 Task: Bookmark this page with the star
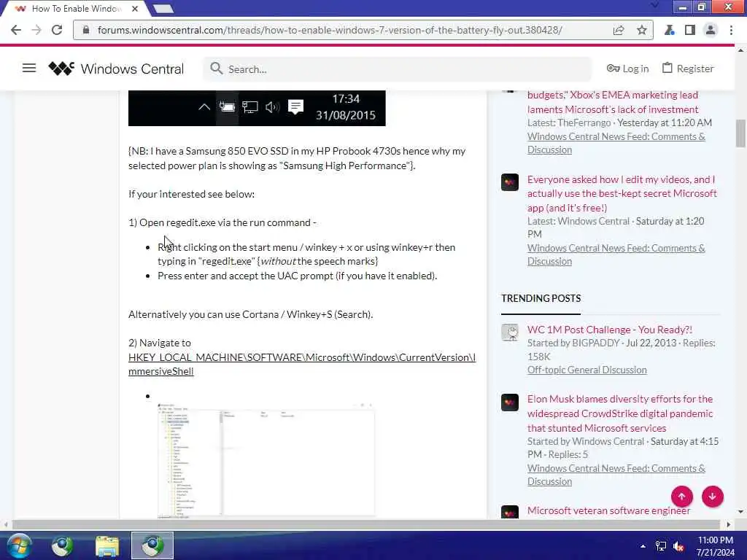coord(642,30)
